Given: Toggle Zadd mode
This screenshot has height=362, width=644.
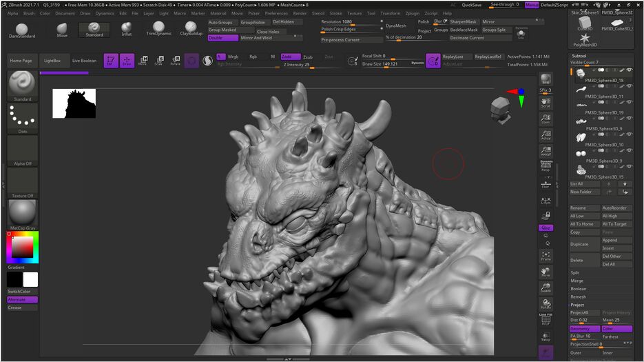Looking at the screenshot, I should (x=290, y=57).
